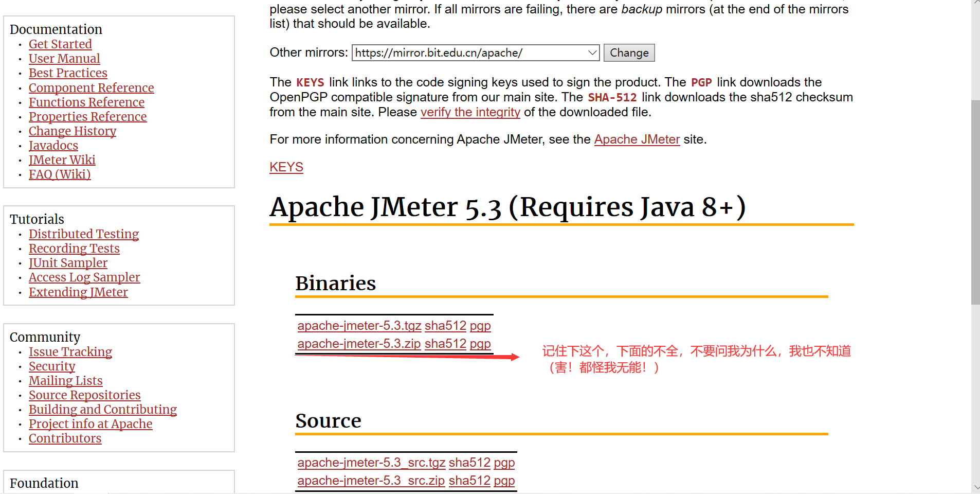Open Source Repositories link

85,395
